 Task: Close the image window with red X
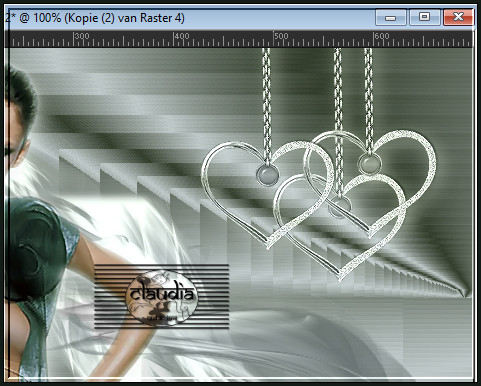(x=458, y=17)
